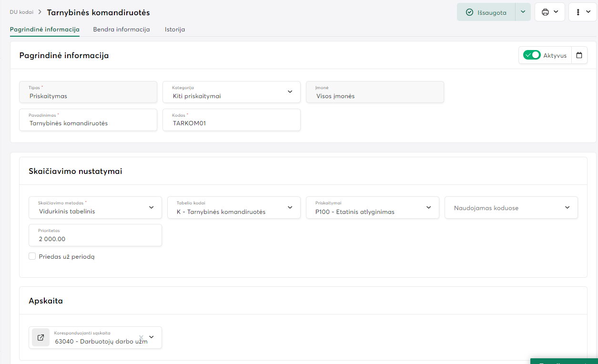Check the Priedas už periodą checkbox
This screenshot has height=364, width=598.
coord(32,256)
